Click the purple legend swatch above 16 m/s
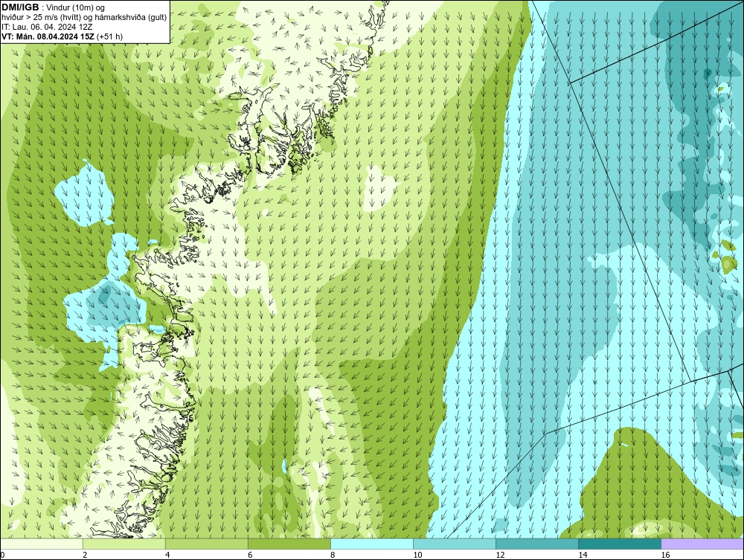Viewport: 744px width, 560px height. tap(702, 544)
